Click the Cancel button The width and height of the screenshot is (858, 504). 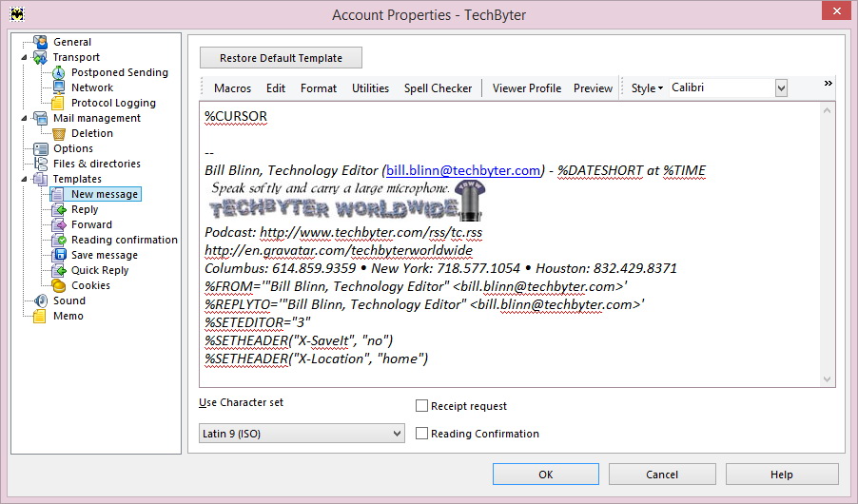coord(662,475)
